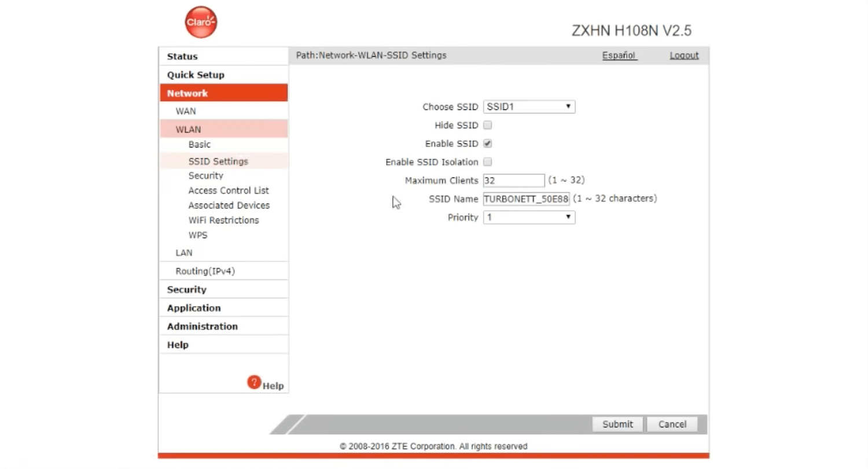Screen dimensions: 868x469
Task: Open the WAN submenu item
Action: tap(186, 111)
